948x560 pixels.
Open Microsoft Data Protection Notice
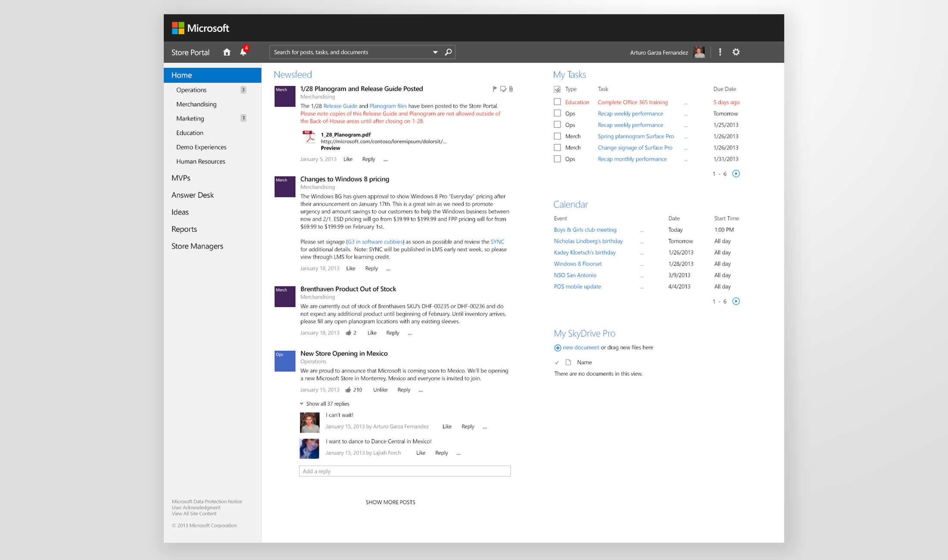(207, 501)
